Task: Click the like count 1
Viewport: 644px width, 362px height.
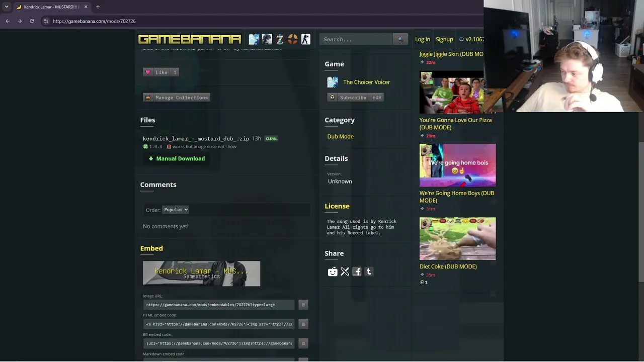Action: [x=175, y=72]
